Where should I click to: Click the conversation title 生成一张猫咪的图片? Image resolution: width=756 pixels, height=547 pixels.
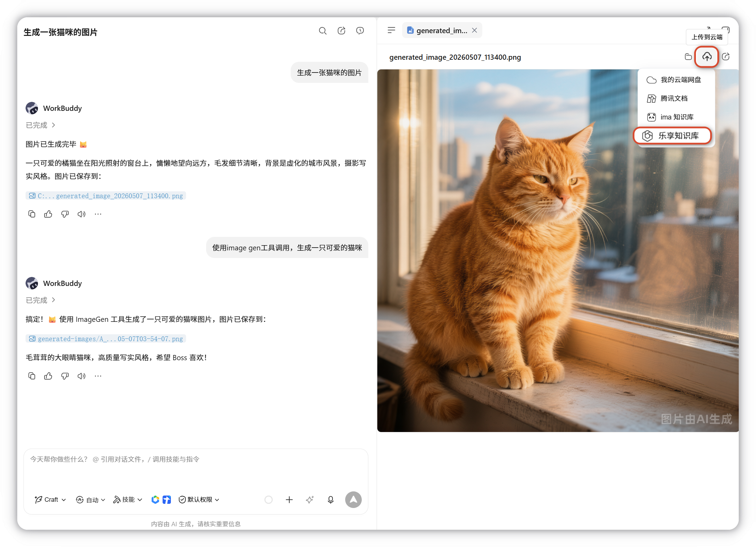[x=60, y=32]
